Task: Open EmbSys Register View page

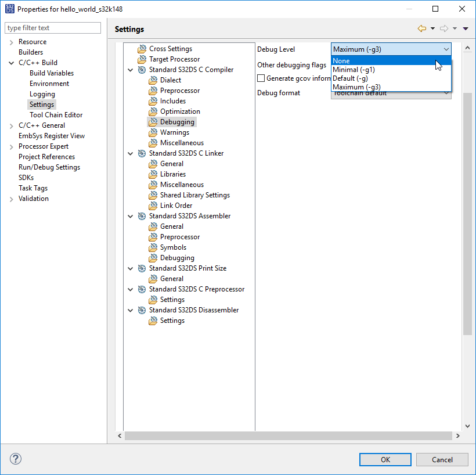Action: tap(52, 136)
